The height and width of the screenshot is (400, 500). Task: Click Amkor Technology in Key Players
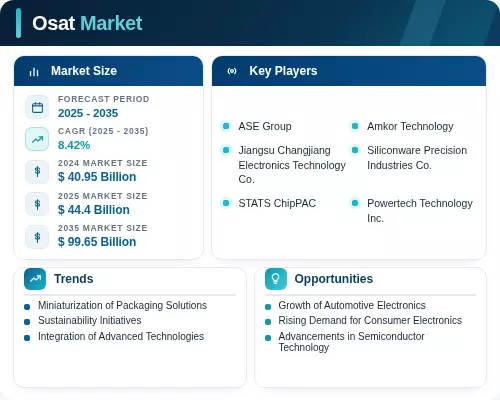[x=410, y=127]
